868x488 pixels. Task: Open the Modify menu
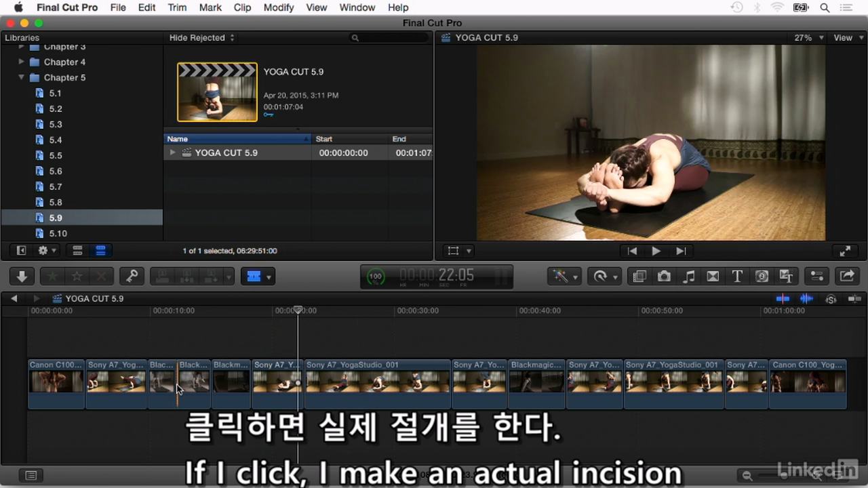tap(279, 7)
